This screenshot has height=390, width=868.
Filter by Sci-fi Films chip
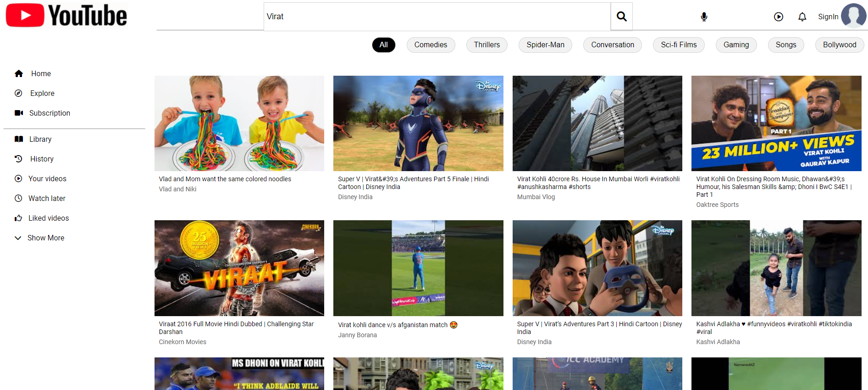click(x=679, y=45)
